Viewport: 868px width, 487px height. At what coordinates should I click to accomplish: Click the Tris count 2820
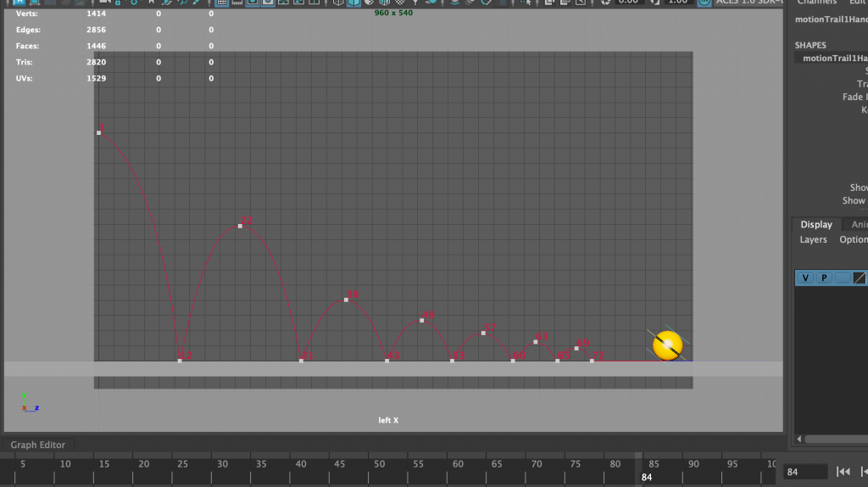coord(97,62)
